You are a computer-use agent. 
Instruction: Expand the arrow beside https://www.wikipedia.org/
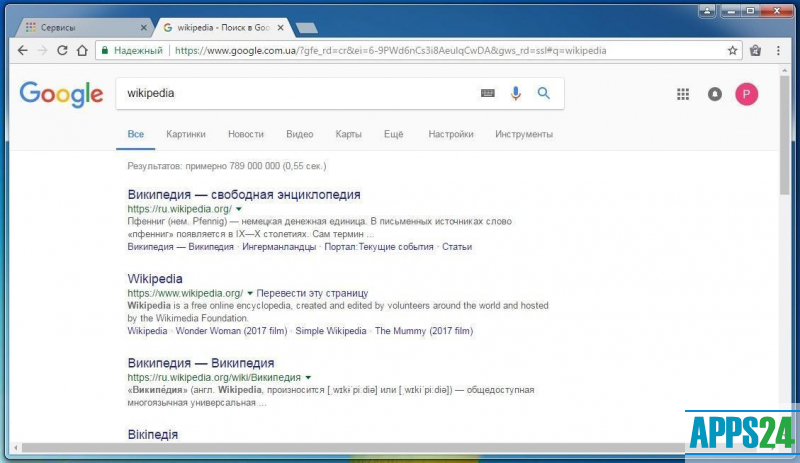tap(250, 293)
